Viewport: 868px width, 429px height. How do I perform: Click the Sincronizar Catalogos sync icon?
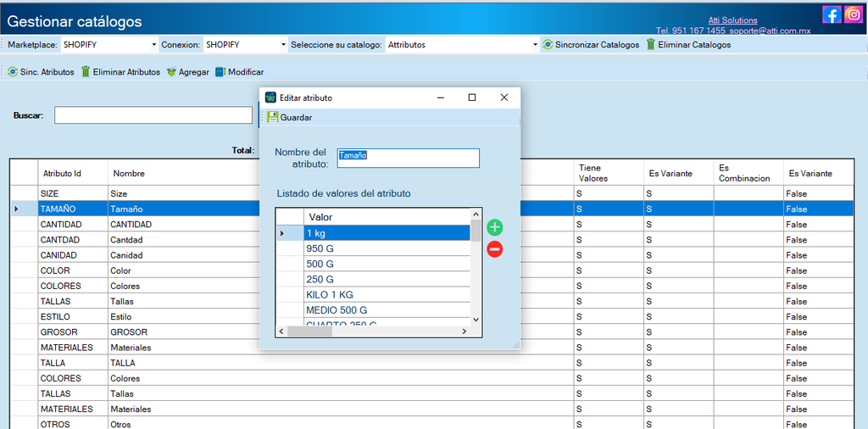point(548,45)
